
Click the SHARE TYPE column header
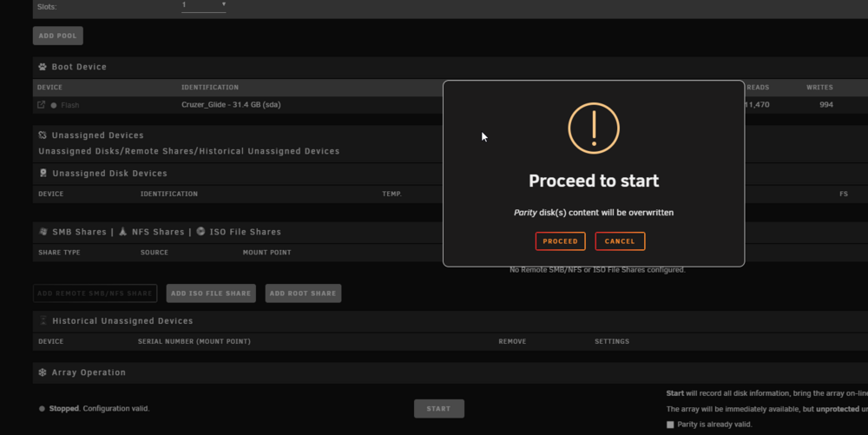(x=59, y=253)
